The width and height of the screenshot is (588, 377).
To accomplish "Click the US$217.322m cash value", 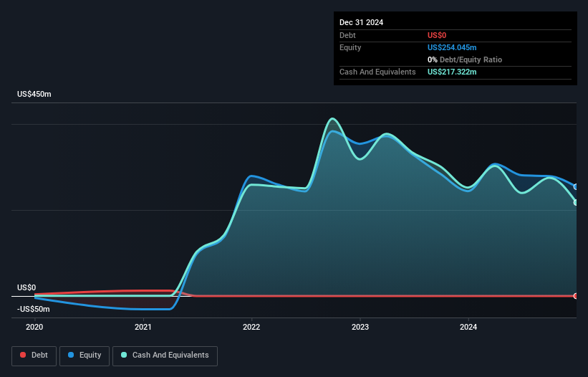I will point(452,72).
